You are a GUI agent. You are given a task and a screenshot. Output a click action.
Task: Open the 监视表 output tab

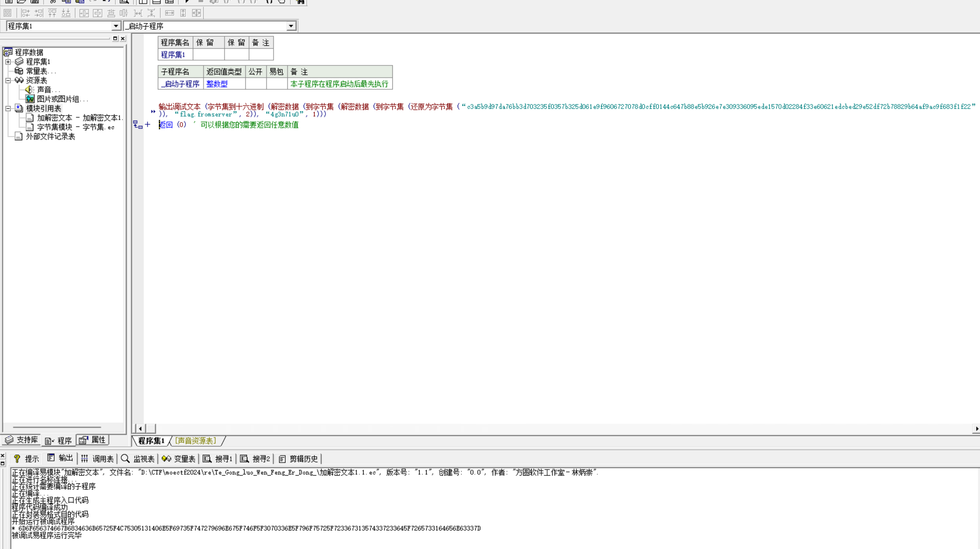(138, 459)
